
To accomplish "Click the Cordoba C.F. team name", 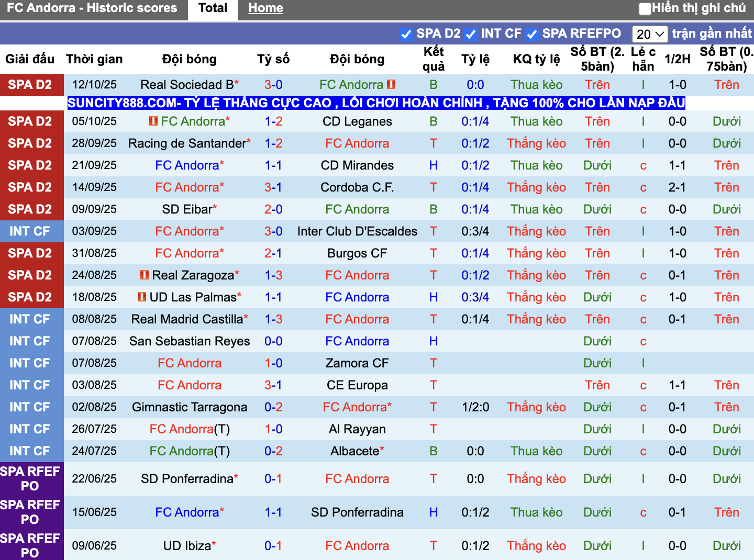I will tap(357, 187).
